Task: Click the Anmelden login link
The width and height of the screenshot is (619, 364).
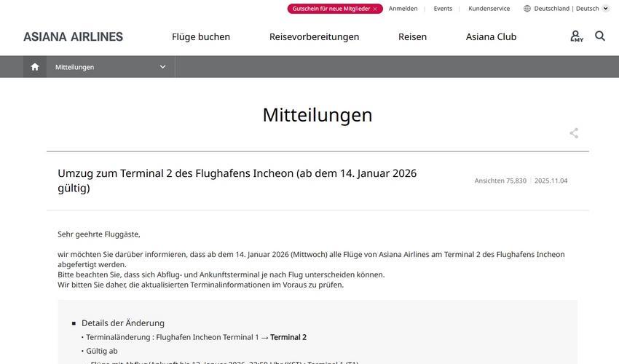Action: click(403, 9)
